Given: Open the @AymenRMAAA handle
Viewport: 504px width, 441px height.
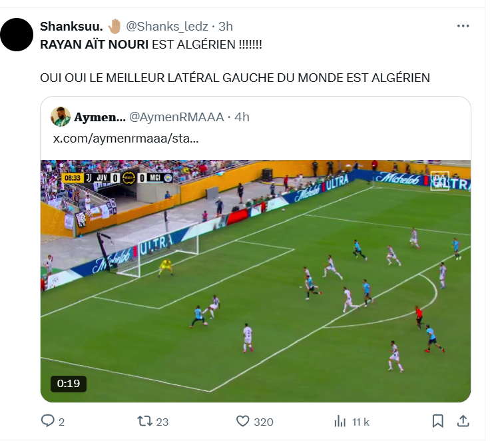Looking at the screenshot, I should click(176, 117).
